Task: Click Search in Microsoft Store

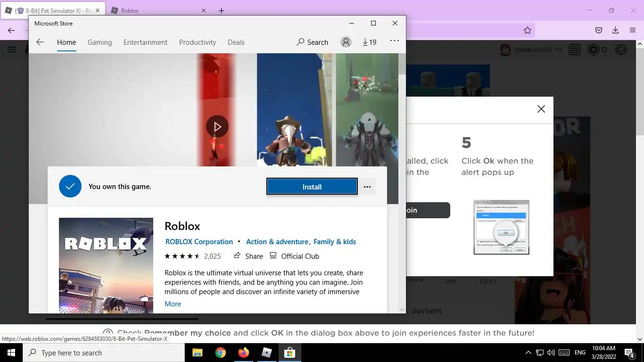Action: click(x=312, y=42)
